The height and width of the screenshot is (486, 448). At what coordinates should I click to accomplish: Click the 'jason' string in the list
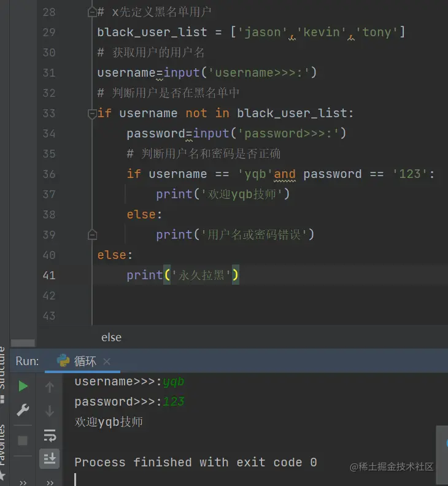pos(263,33)
